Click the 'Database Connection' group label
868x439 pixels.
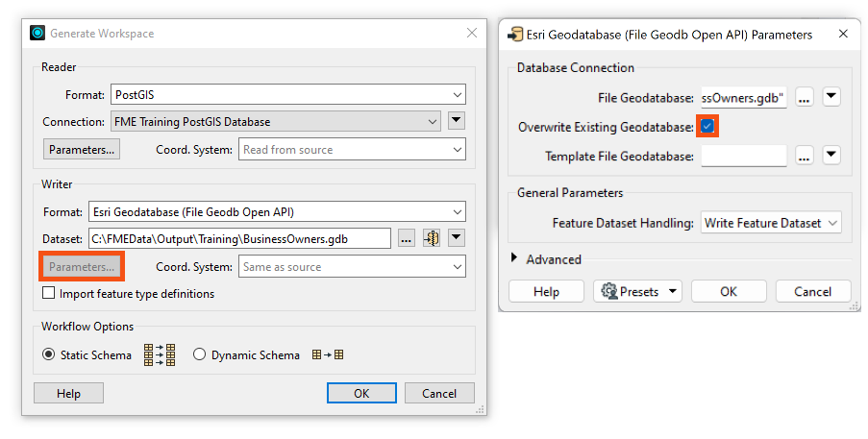[x=576, y=67]
